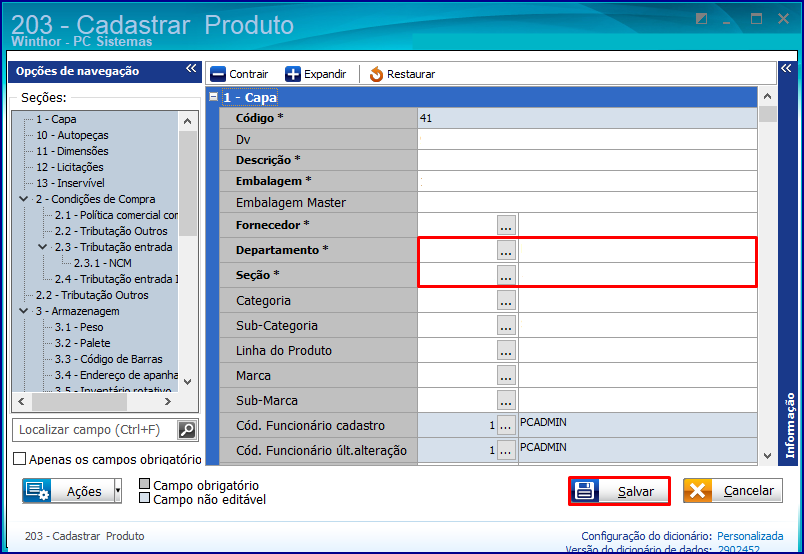
Task: Select 3.1 - Peso tree item
Action: (79, 327)
